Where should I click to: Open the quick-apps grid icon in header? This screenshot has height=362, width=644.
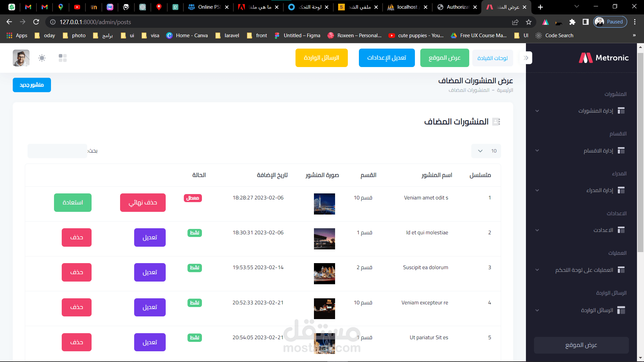(x=63, y=58)
